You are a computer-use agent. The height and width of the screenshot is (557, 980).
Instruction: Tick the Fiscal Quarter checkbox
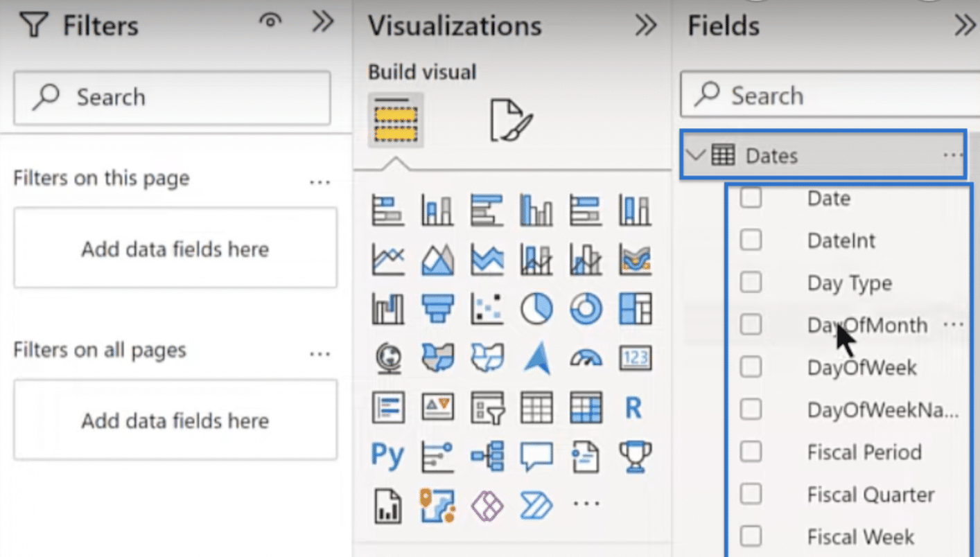click(x=751, y=494)
